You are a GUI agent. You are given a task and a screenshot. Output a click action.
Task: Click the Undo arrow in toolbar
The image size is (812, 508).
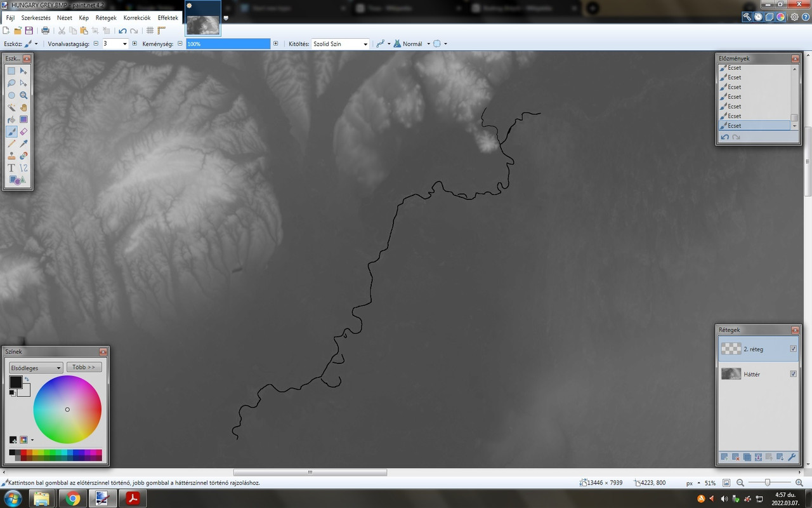[122, 30]
